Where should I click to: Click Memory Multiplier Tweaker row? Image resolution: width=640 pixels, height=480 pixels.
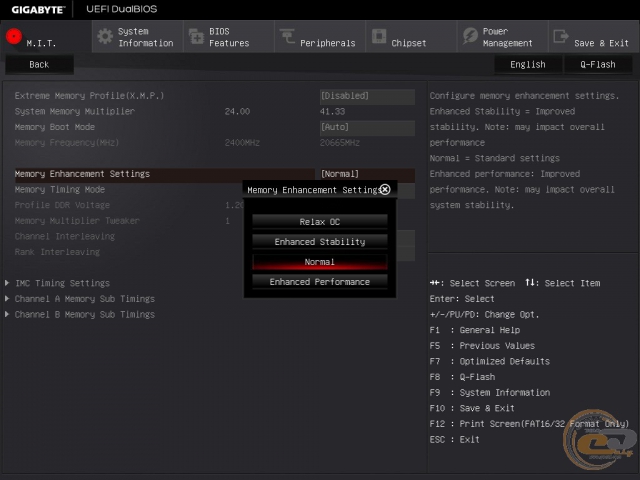[77, 221]
